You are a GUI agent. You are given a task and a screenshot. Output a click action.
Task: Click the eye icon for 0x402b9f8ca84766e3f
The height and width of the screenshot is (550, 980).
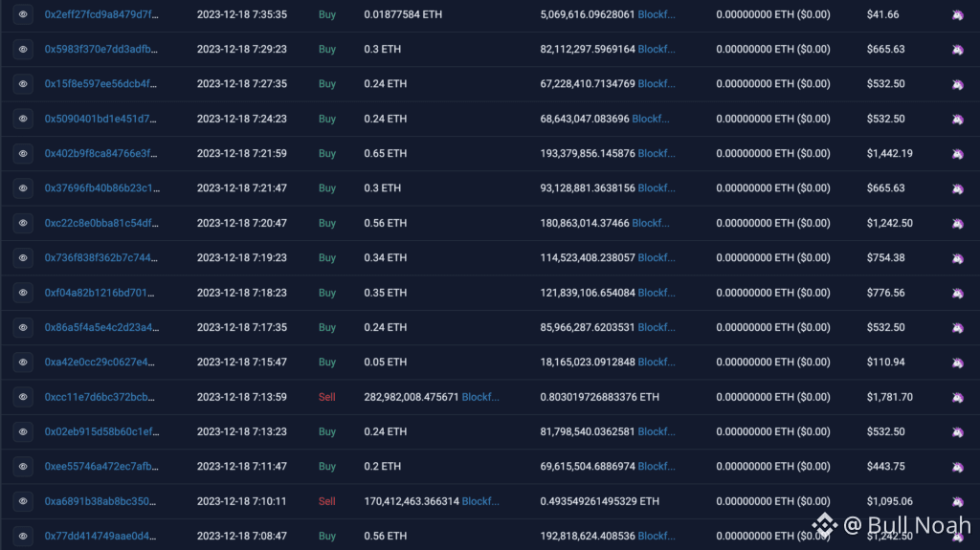coord(23,154)
